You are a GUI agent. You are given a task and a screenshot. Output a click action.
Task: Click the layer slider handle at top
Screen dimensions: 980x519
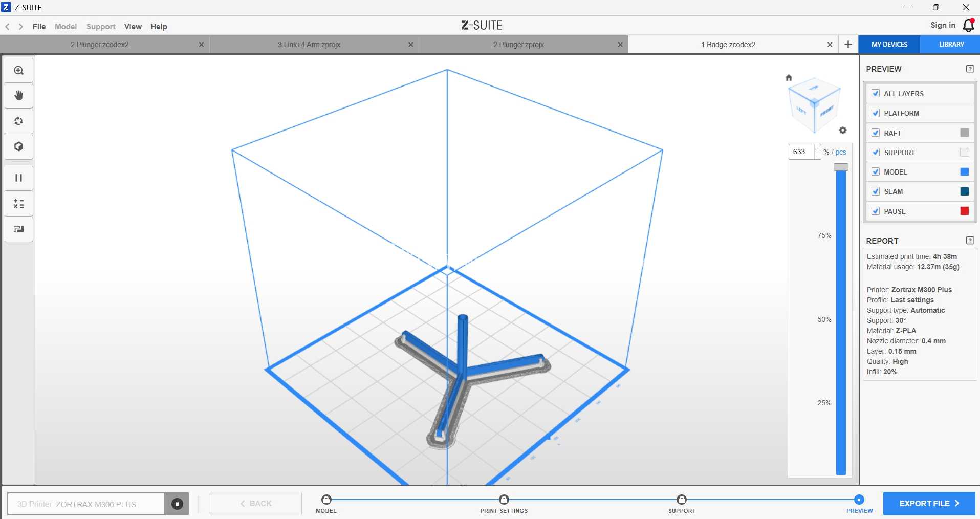[841, 167]
